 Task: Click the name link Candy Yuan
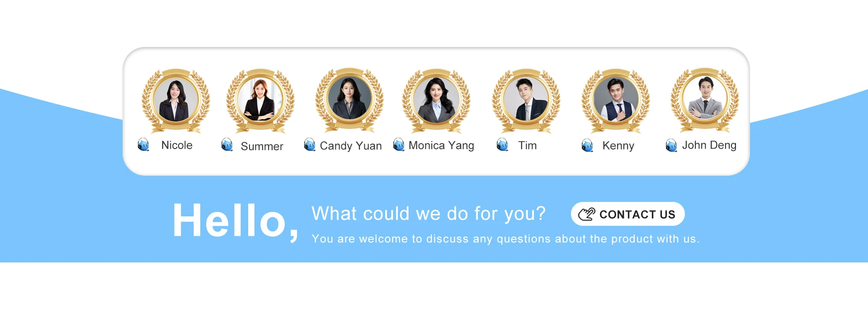pos(351,146)
